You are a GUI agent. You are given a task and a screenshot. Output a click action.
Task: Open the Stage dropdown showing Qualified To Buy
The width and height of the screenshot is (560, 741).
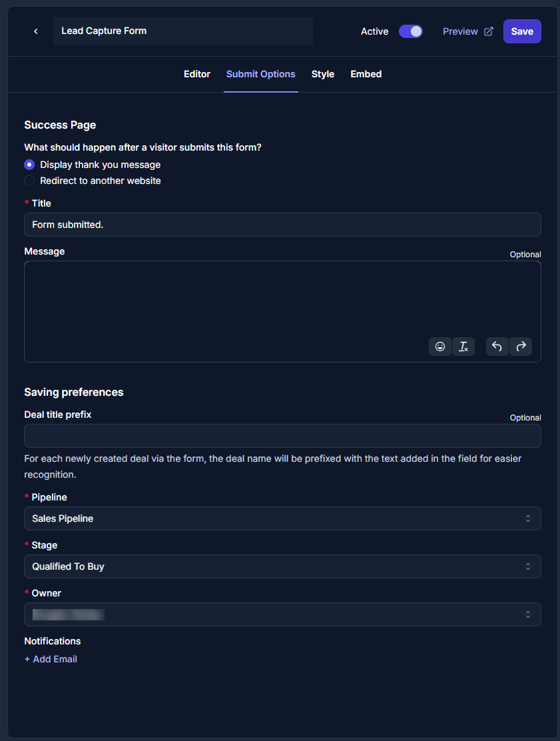[x=282, y=566]
